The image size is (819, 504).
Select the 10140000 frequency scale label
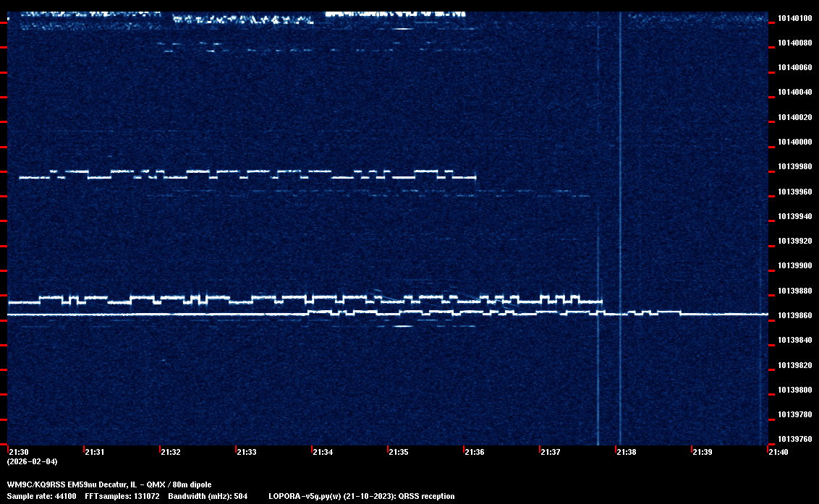[794, 142]
